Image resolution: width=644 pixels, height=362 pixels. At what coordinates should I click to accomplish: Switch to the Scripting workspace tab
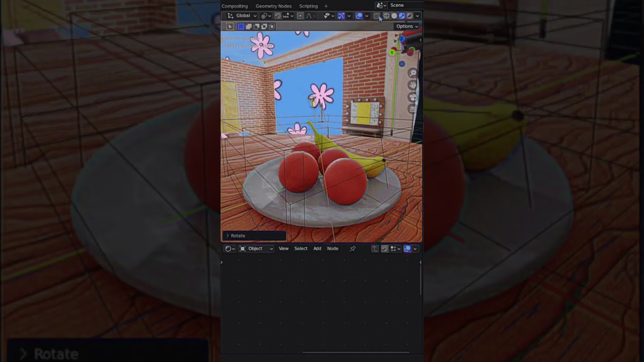click(x=308, y=6)
